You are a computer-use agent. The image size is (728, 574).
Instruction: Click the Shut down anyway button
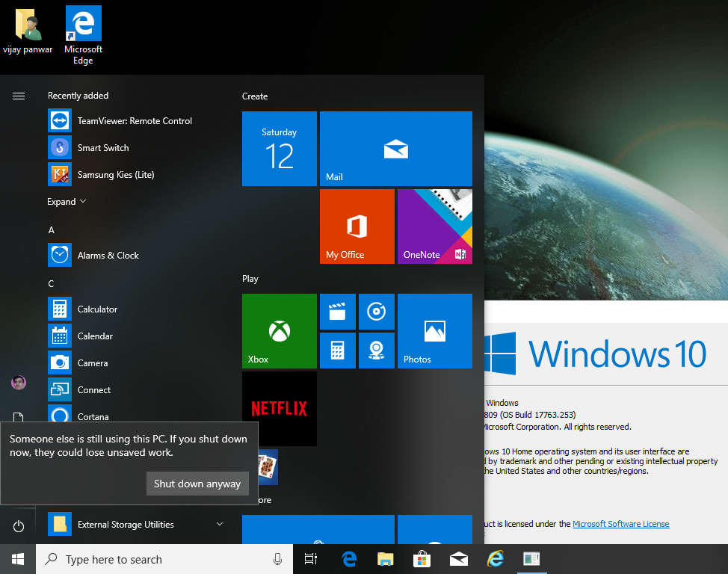click(197, 484)
